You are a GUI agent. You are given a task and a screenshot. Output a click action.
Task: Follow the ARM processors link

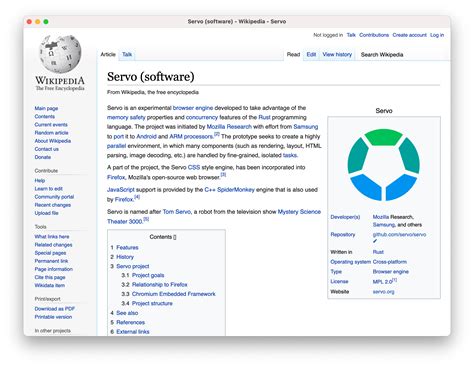(x=191, y=136)
